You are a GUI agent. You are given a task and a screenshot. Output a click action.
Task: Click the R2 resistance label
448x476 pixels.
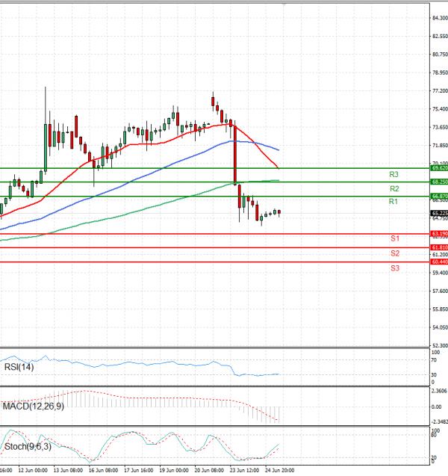[394, 189]
